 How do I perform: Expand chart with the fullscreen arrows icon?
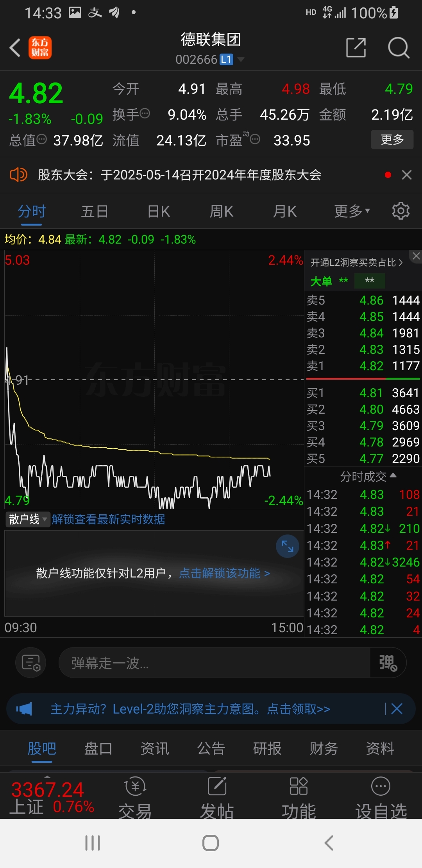[x=288, y=546]
